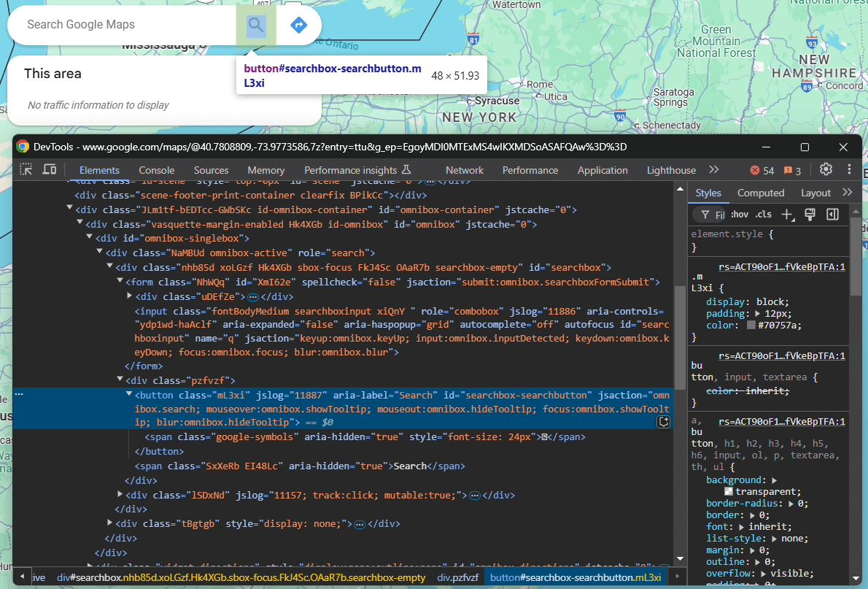
Task: Expand the uDEfZe div node
Action: click(x=130, y=296)
